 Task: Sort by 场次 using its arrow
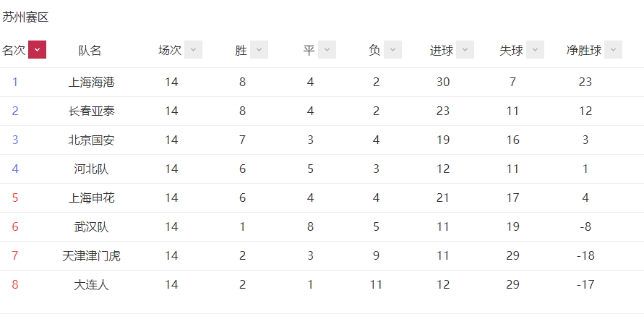[x=193, y=50]
